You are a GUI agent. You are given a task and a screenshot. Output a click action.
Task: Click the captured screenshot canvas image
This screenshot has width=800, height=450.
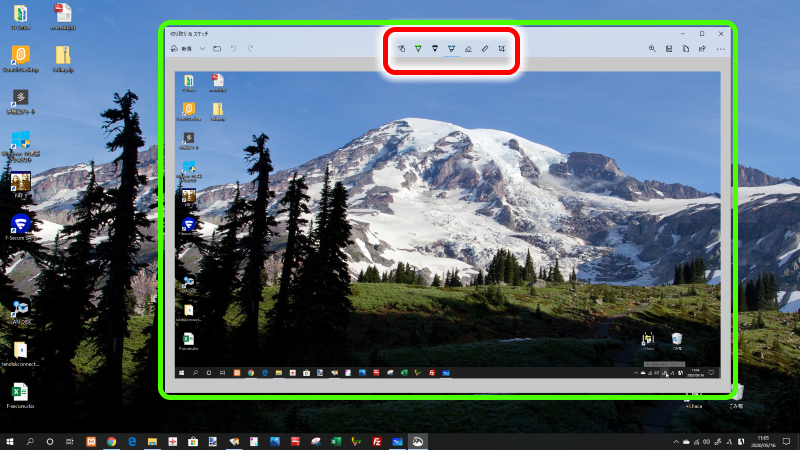click(447, 225)
